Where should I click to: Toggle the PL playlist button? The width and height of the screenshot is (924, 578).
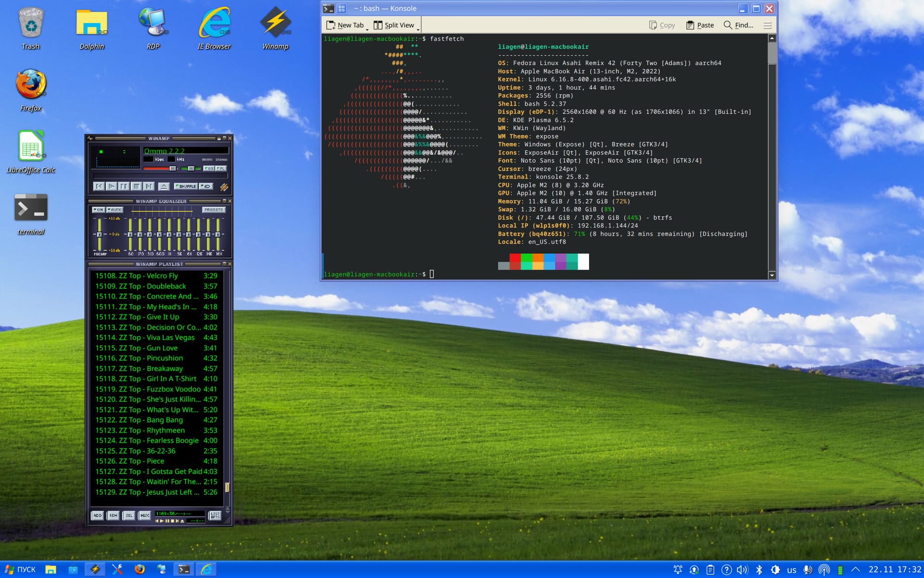[220, 169]
